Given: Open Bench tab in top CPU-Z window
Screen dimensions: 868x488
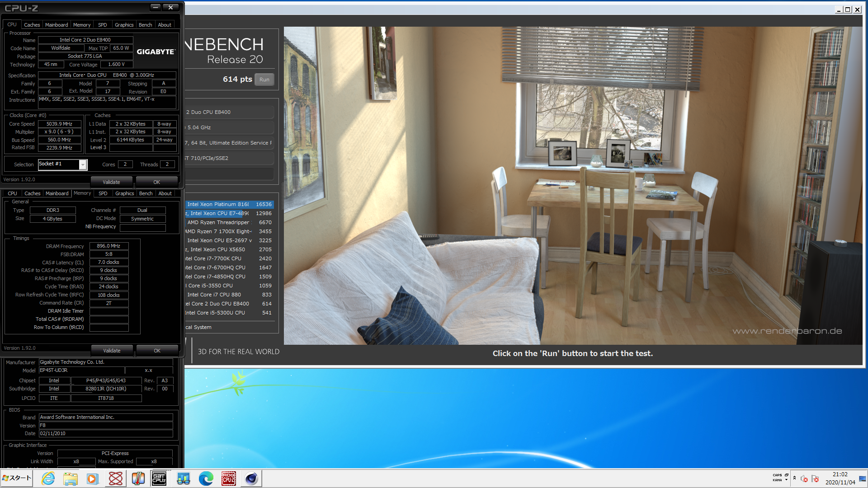Looking at the screenshot, I should coord(145,25).
